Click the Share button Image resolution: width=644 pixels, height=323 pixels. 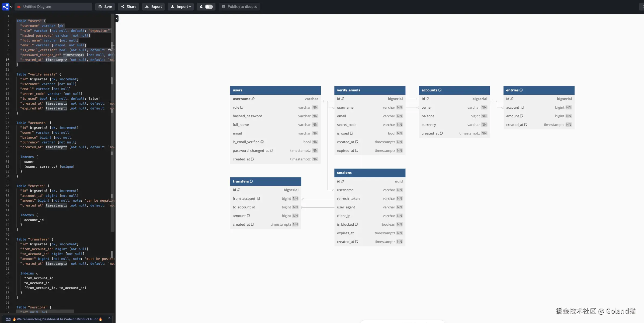(128, 6)
